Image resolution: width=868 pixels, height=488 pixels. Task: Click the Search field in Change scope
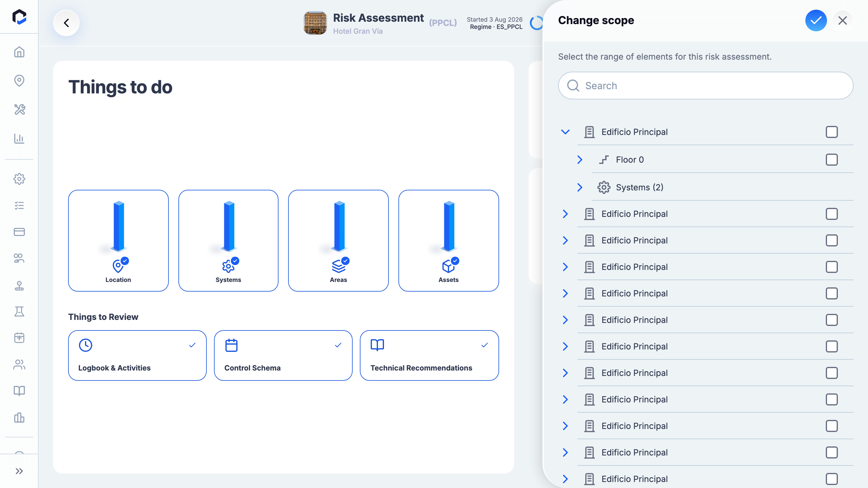706,86
